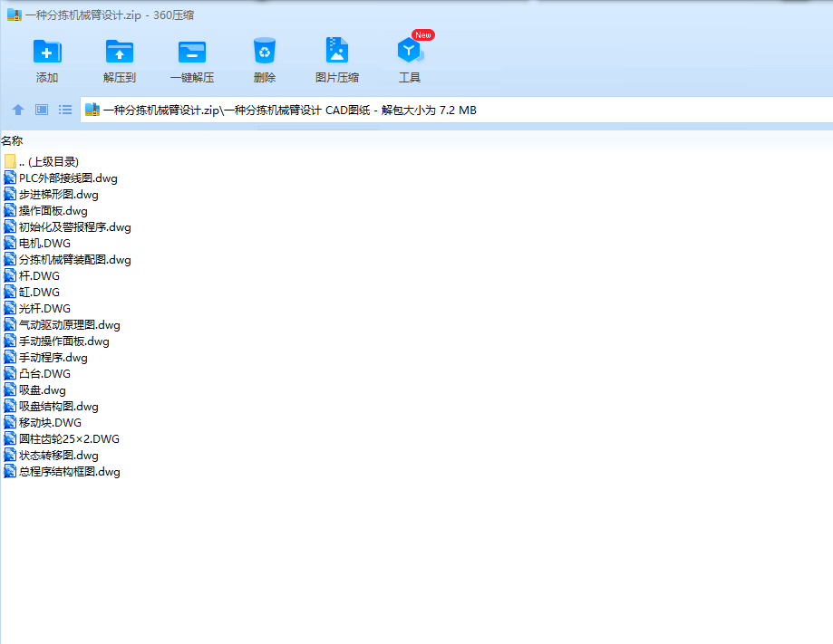
Task: Select file 吸盘.dwg
Action: (43, 390)
